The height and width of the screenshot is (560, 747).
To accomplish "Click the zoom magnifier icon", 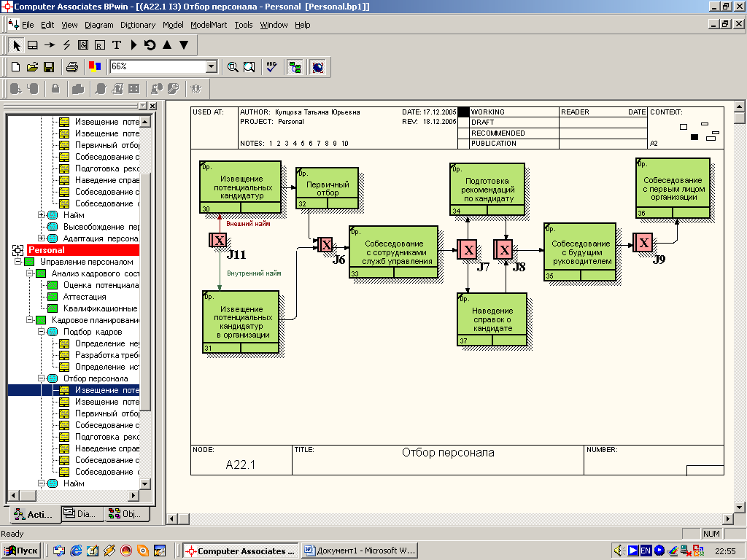I will tap(233, 67).
